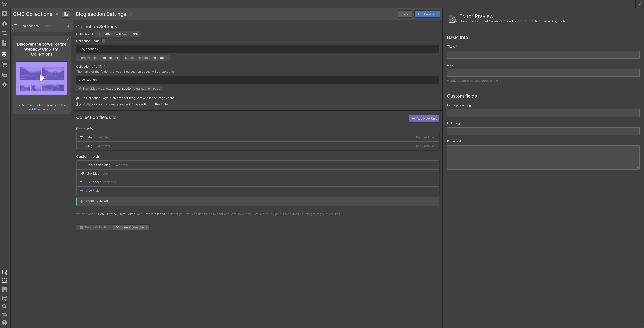Open the Webflow University link
Viewport: 644px width, 328px height.
(x=41, y=109)
